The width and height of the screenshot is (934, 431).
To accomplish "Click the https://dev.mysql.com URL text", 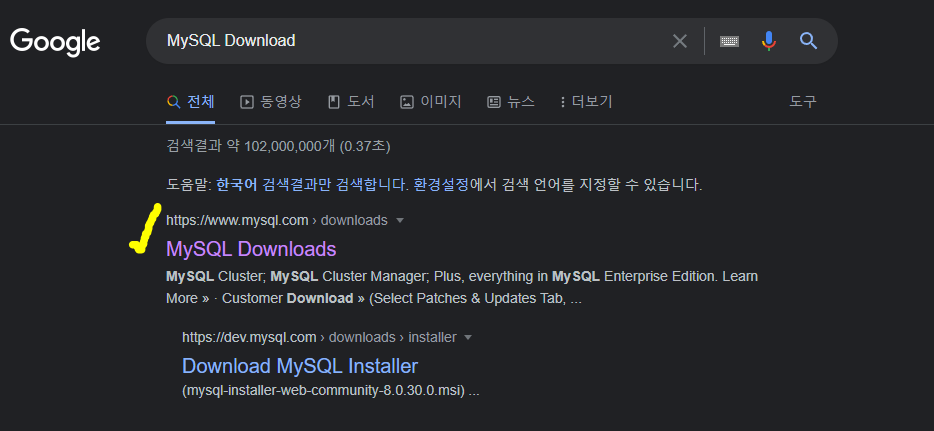I will tap(249, 338).
